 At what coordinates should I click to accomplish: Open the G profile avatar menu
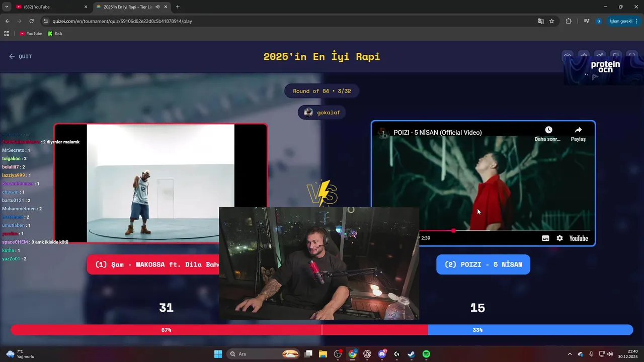pyautogui.click(x=598, y=21)
